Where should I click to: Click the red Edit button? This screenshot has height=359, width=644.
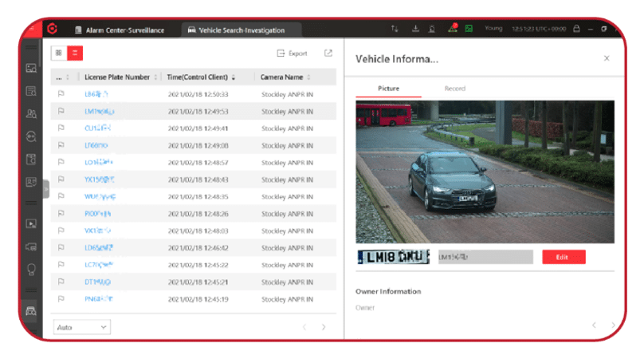coord(563,257)
